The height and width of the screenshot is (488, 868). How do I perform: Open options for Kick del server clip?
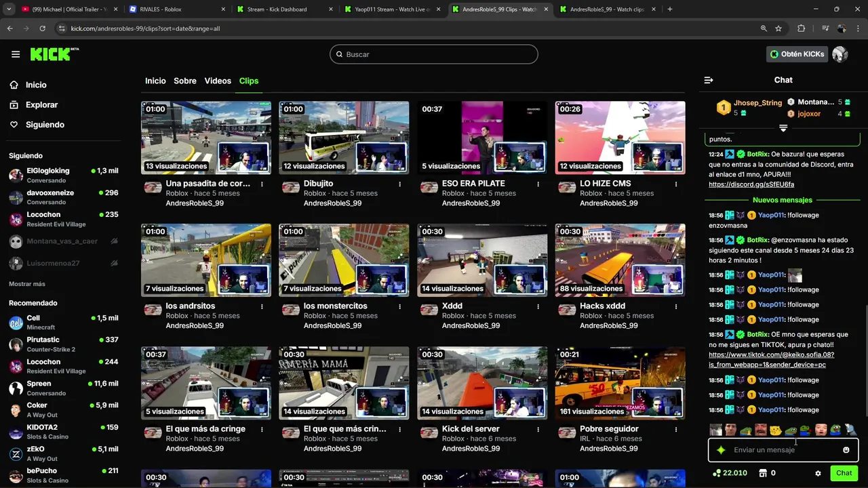click(x=538, y=430)
